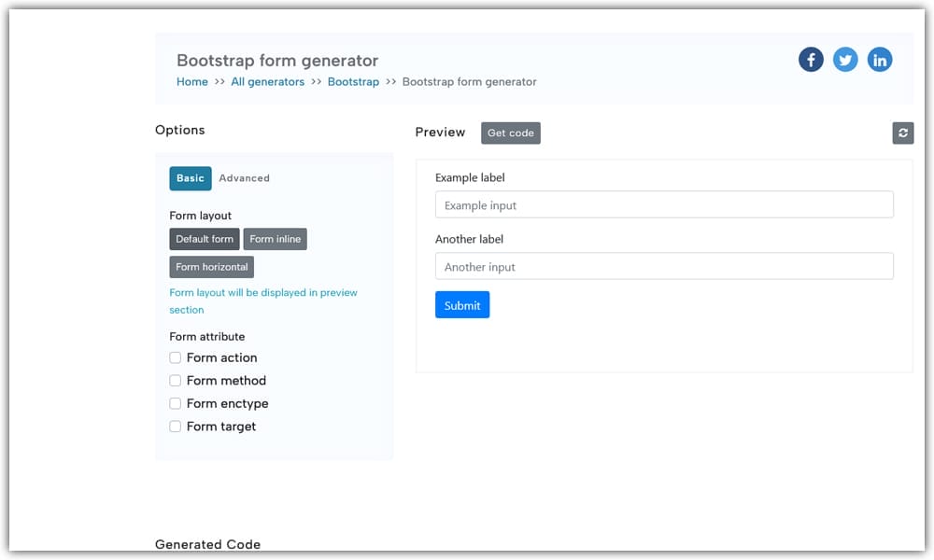Select the Form inline layout
Viewport: 934px width, 560px height.
pos(275,239)
